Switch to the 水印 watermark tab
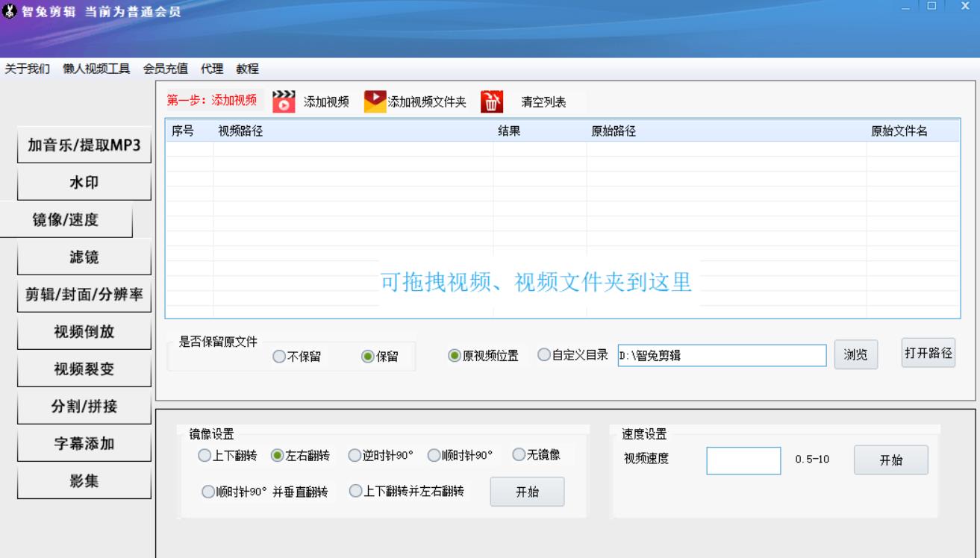The height and width of the screenshot is (558, 980). [x=84, y=183]
